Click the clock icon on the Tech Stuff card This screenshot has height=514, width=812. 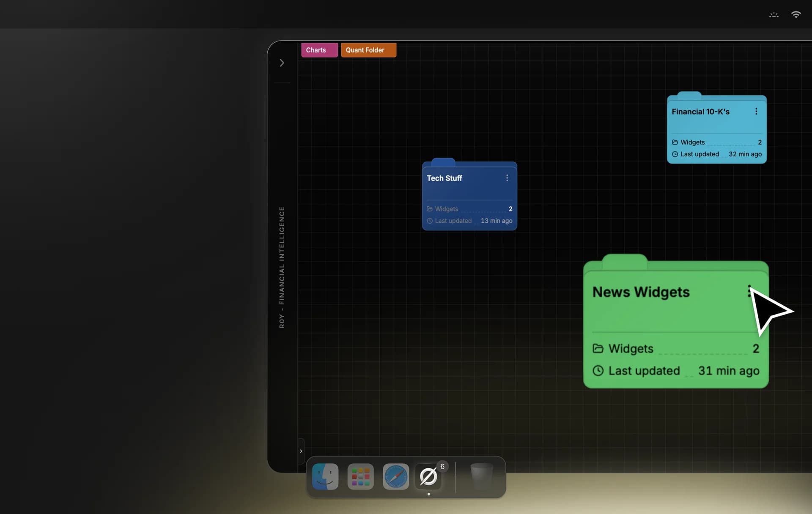click(430, 221)
